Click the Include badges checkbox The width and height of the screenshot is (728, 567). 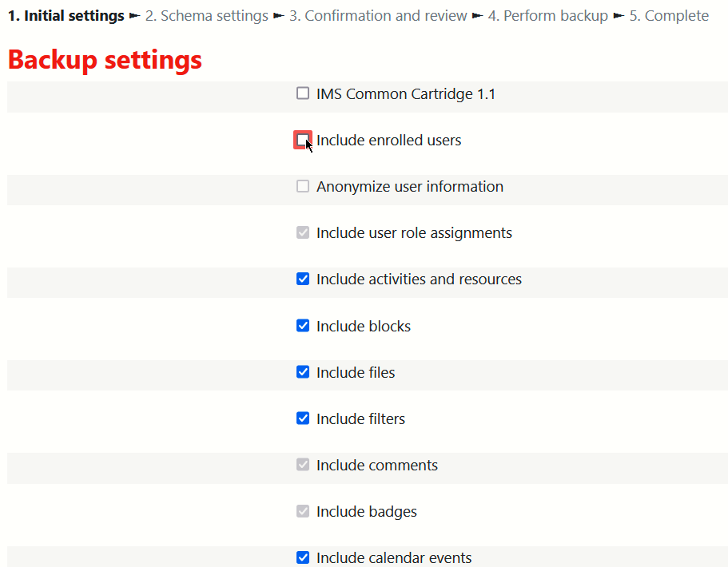303,511
